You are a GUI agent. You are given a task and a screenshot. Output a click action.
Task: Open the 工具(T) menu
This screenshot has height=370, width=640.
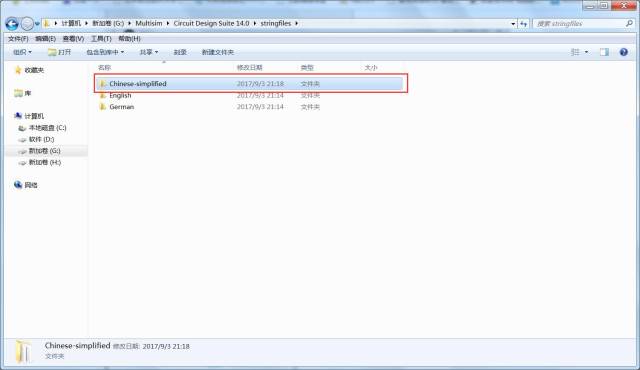tap(101, 38)
